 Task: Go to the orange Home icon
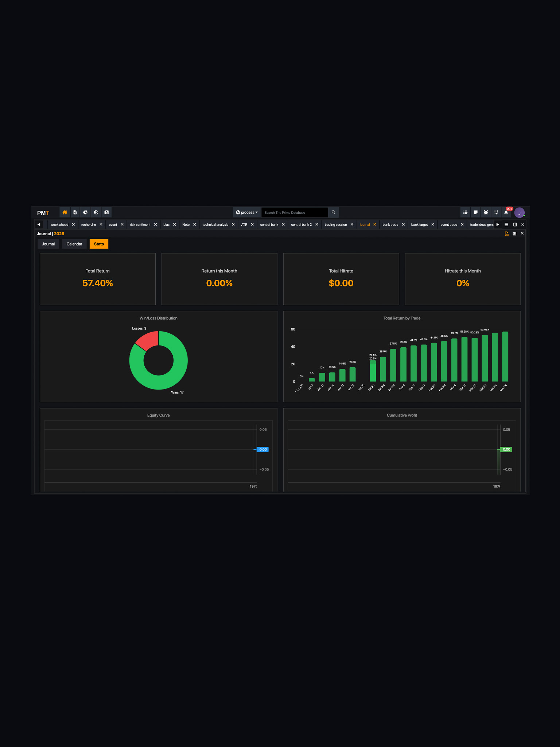coord(65,212)
